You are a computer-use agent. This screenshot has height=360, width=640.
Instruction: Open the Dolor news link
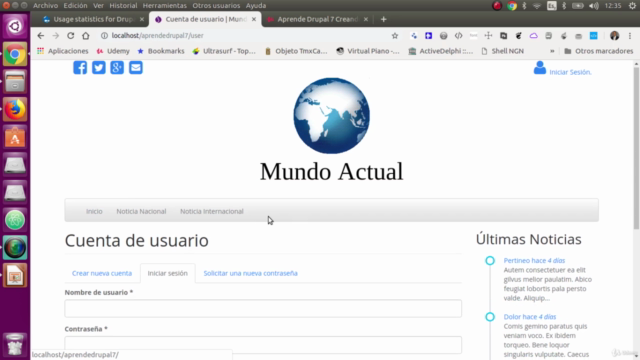click(530, 317)
